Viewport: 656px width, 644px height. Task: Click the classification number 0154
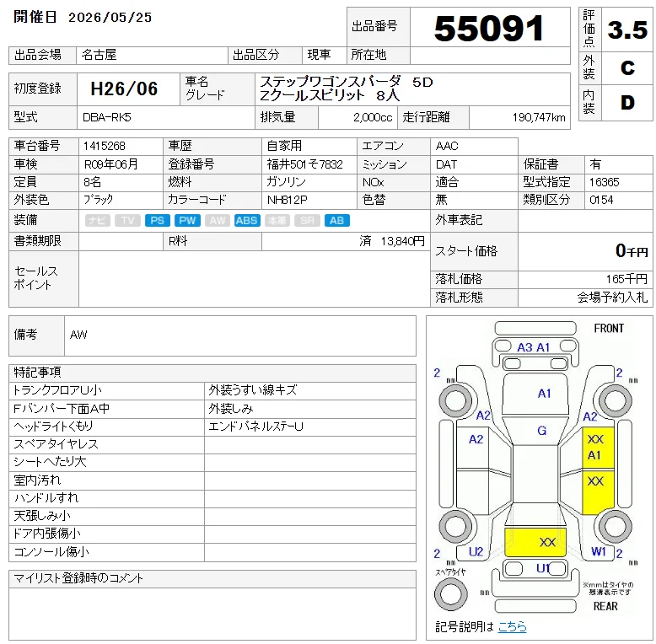point(601,200)
